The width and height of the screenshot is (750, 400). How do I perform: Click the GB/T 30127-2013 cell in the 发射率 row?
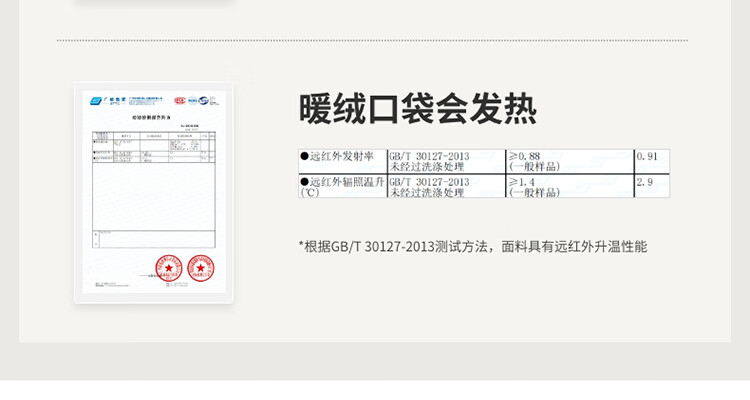(446, 161)
